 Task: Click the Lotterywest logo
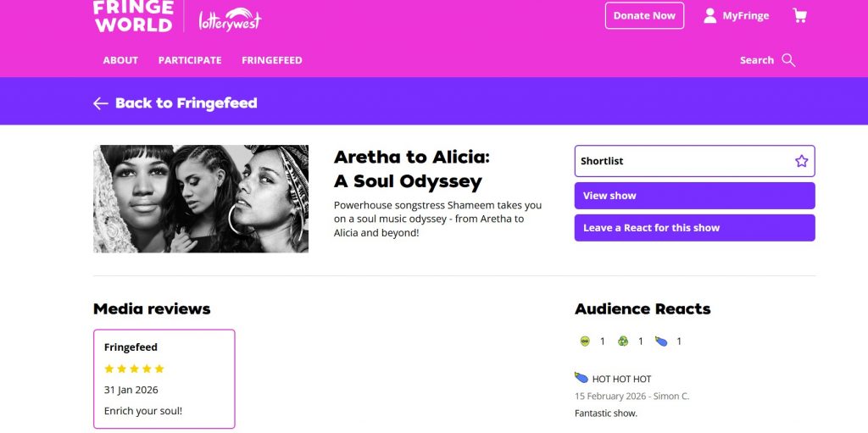click(x=230, y=19)
